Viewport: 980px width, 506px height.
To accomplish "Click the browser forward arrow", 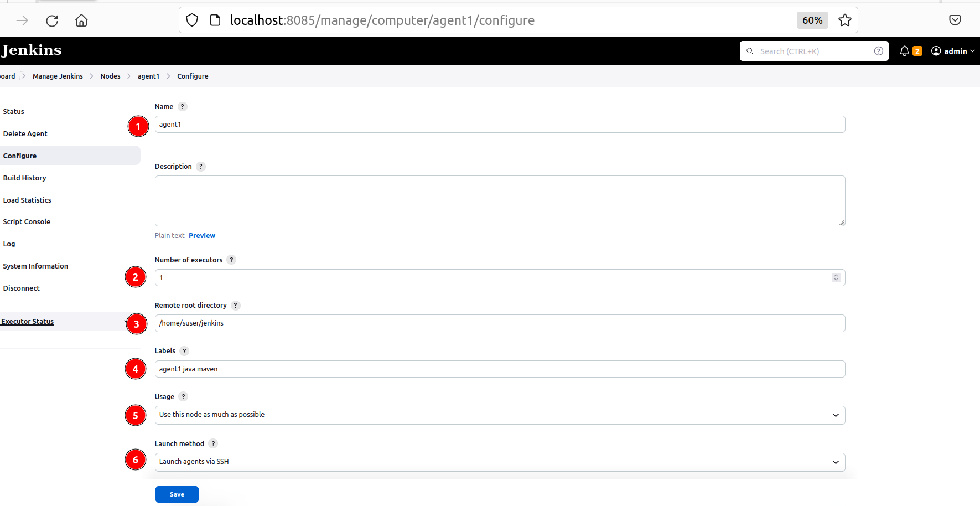I will tap(22, 20).
